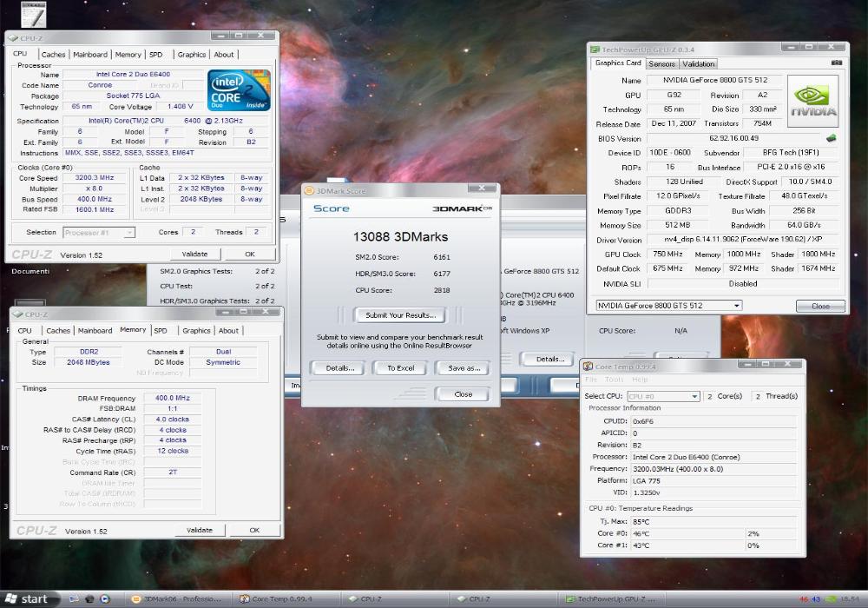868x608 pixels.
Task: Switch to CPU tab in the lower CPU-Z window
Action: click(x=25, y=331)
